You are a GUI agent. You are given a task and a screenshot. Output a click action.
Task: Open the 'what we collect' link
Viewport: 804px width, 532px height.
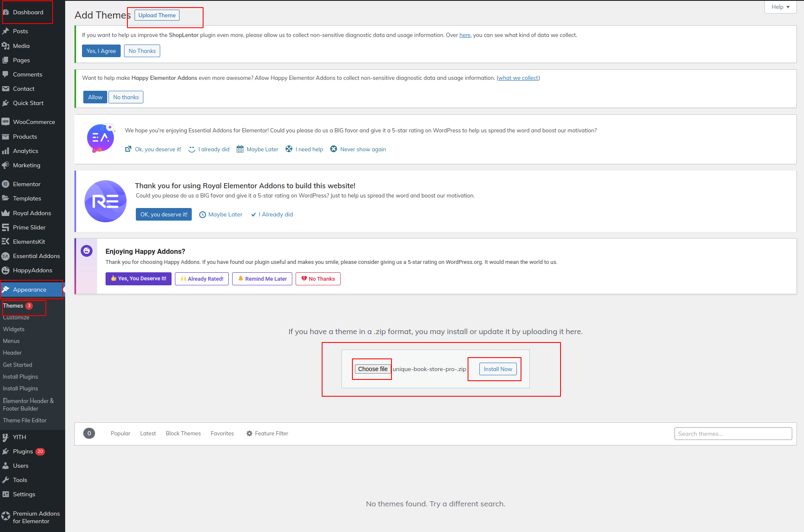[518, 78]
